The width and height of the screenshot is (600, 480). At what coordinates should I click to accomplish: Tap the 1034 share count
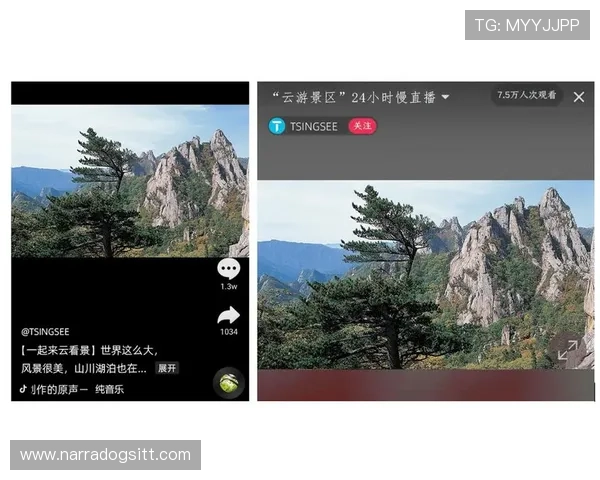pyautogui.click(x=229, y=332)
